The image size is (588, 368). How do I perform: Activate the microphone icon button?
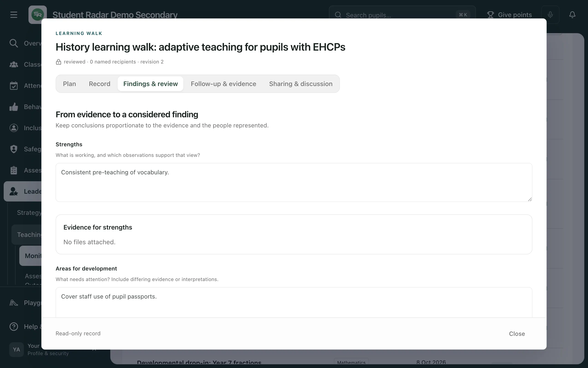[550, 14]
